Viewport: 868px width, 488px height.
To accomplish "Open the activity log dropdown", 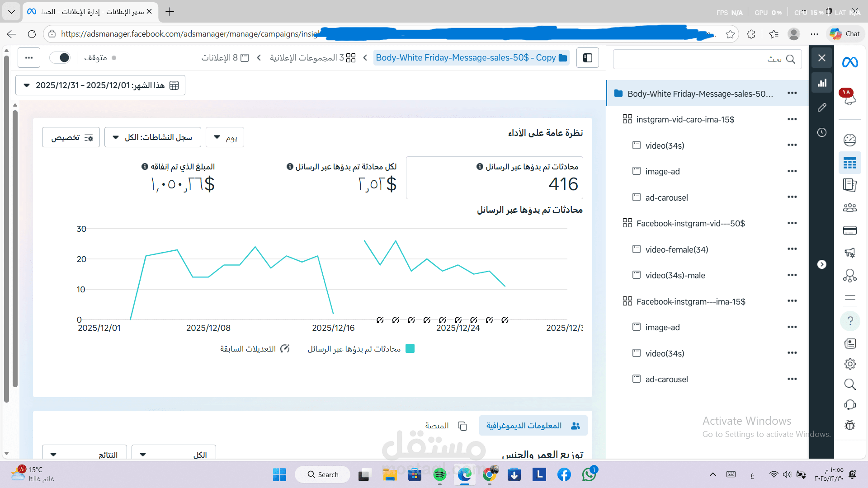I will tap(153, 137).
